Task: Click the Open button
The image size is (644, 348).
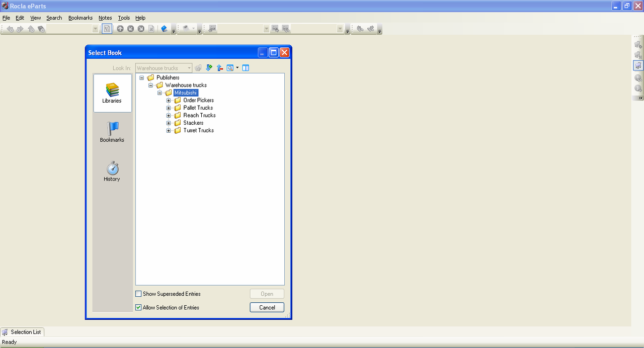Action: [267, 294]
